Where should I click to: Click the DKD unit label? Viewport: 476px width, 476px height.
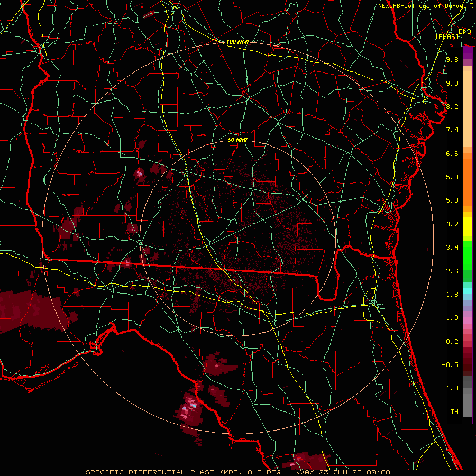(464, 31)
